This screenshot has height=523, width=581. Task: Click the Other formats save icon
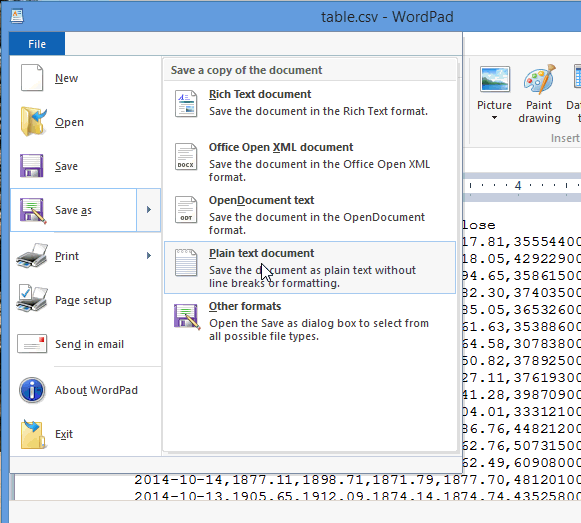(x=187, y=316)
